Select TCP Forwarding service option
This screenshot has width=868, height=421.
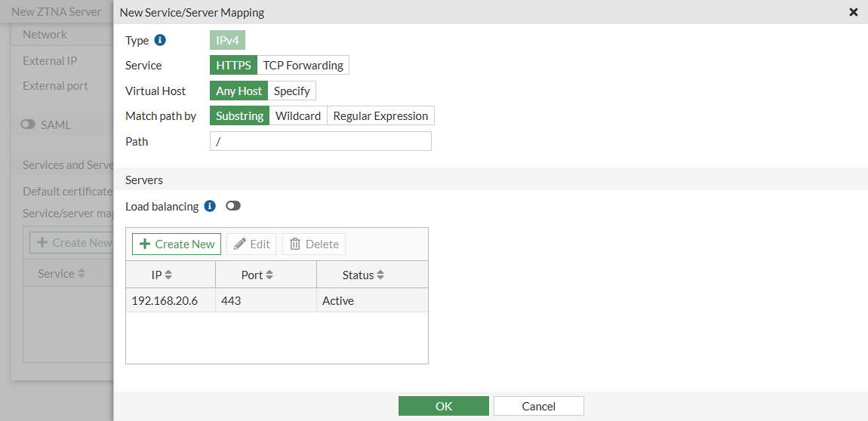[303, 66]
